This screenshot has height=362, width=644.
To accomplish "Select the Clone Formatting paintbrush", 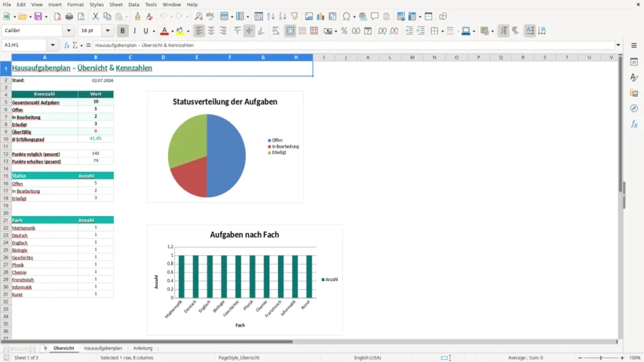I will (x=138, y=16).
